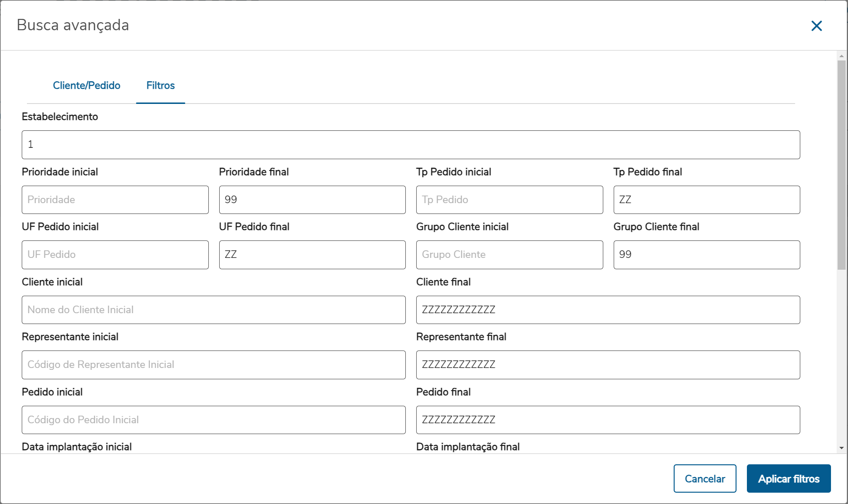This screenshot has height=504, width=848.
Task: Click the Cliente final field
Action: [x=608, y=310]
